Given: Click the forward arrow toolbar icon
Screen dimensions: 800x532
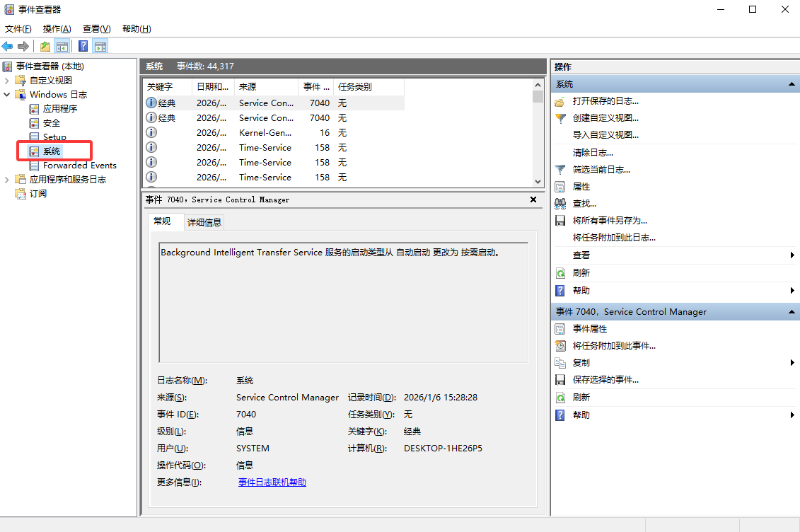Looking at the screenshot, I should click(23, 47).
